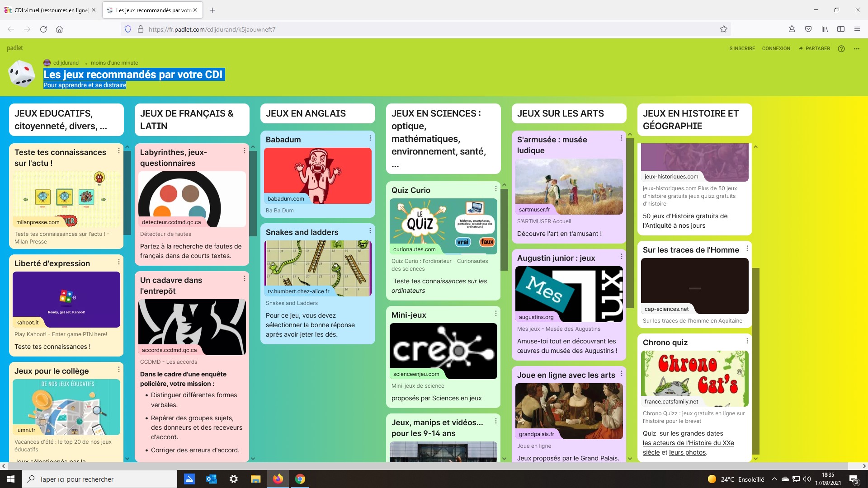The width and height of the screenshot is (868, 488).
Task: Open a new browser tab
Action: 212,10
